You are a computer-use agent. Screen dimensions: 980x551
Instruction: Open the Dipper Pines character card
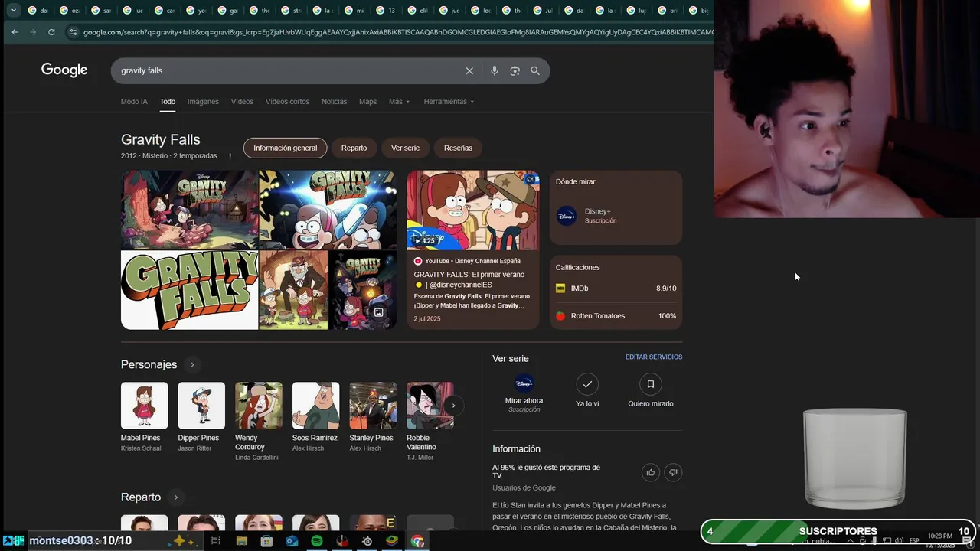(x=201, y=418)
